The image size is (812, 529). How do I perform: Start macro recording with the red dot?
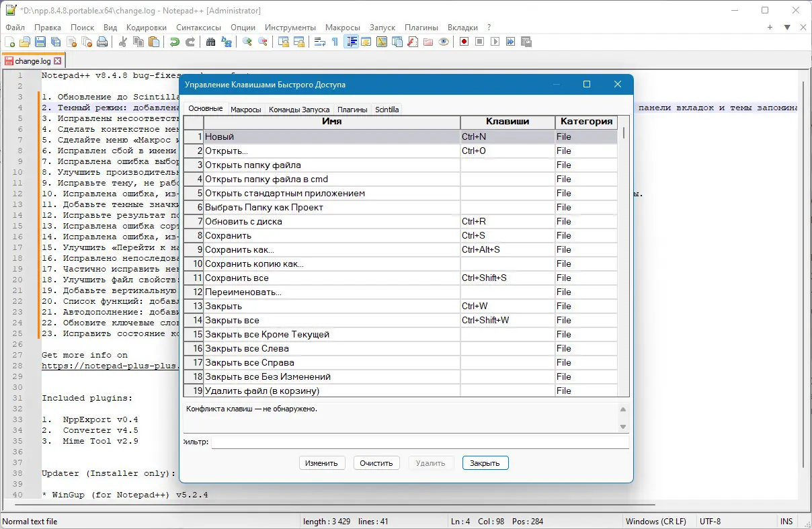coord(464,42)
